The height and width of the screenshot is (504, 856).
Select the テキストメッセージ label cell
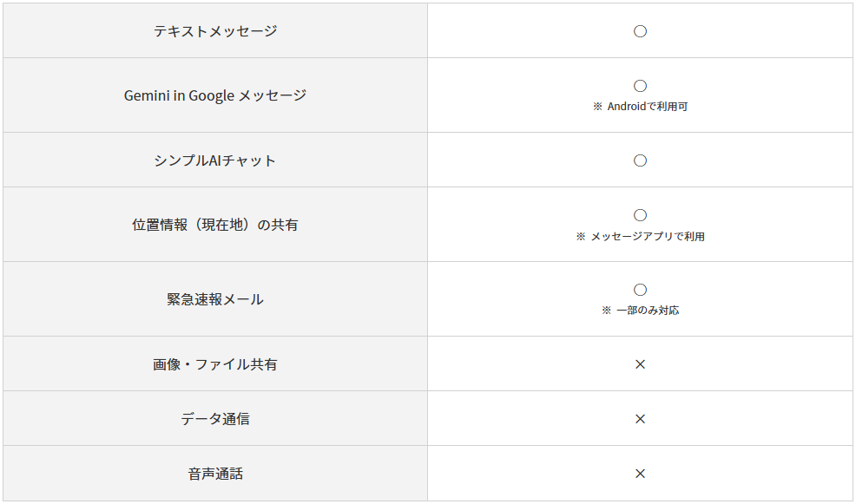(215, 30)
